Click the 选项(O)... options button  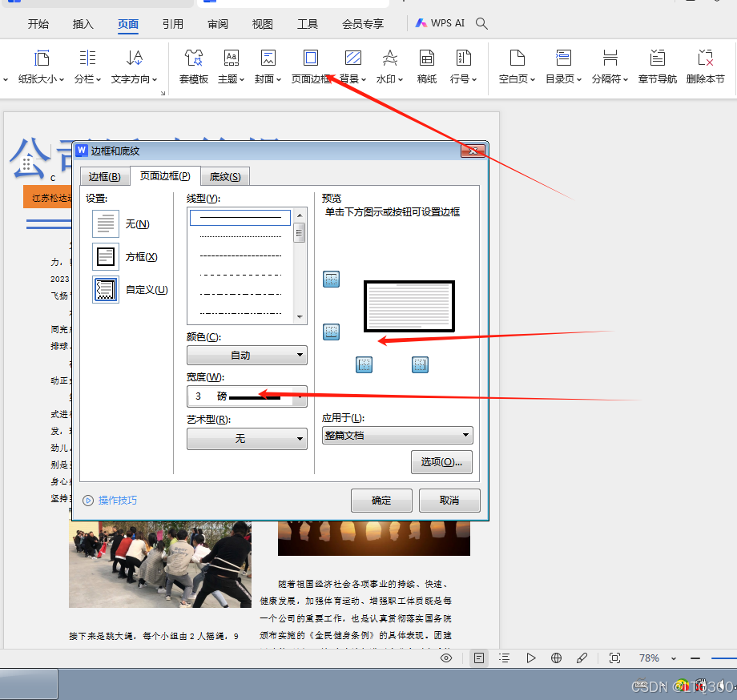[x=441, y=462]
